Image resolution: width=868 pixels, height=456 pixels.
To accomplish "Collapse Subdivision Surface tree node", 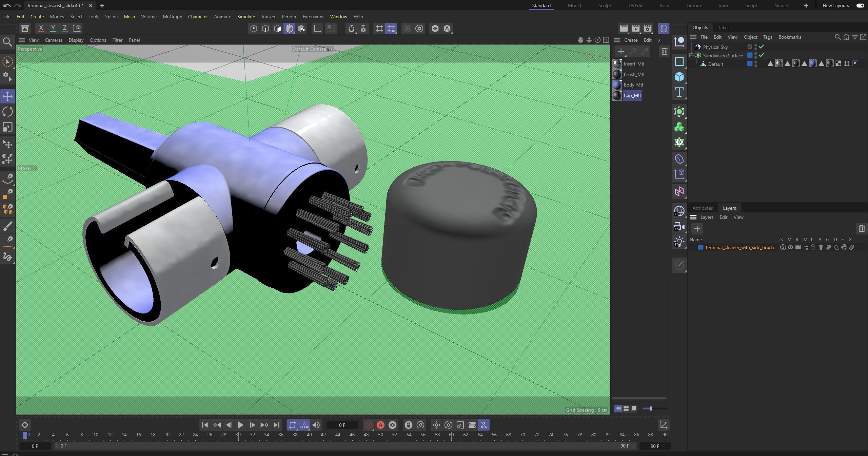I will (691, 56).
